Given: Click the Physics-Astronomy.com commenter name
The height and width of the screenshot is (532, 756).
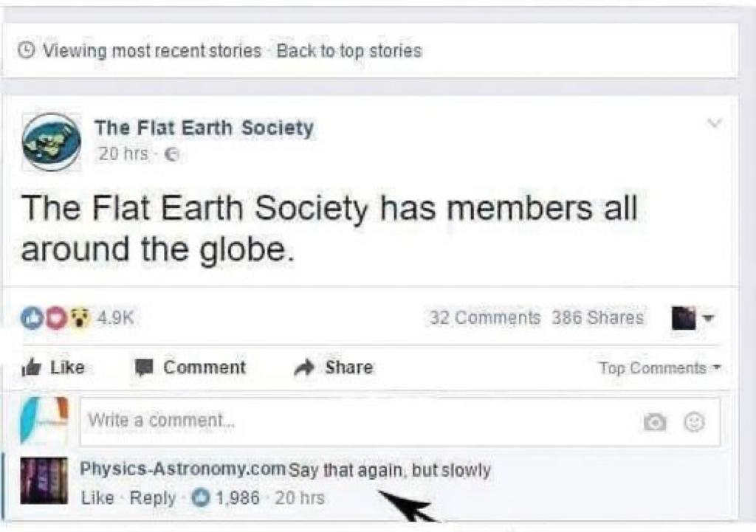Looking at the screenshot, I should click(182, 469).
